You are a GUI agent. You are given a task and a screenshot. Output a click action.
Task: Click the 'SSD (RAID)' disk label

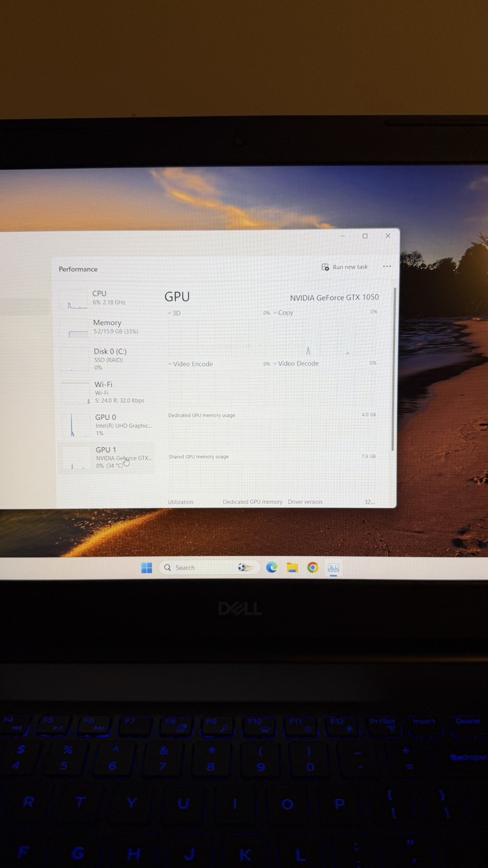coord(108,360)
